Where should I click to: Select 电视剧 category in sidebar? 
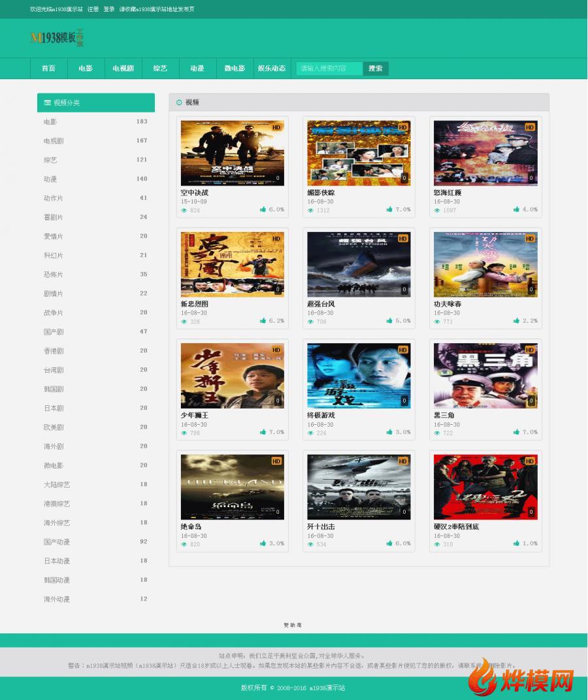click(x=95, y=141)
